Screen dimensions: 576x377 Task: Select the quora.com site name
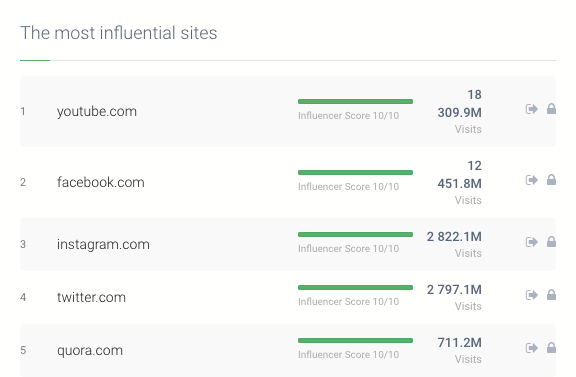point(90,350)
